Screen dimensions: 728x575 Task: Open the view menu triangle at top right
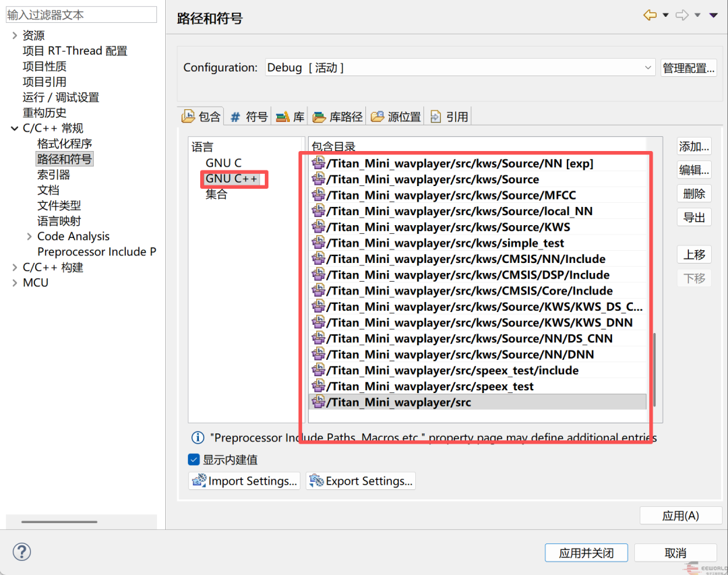click(x=714, y=16)
